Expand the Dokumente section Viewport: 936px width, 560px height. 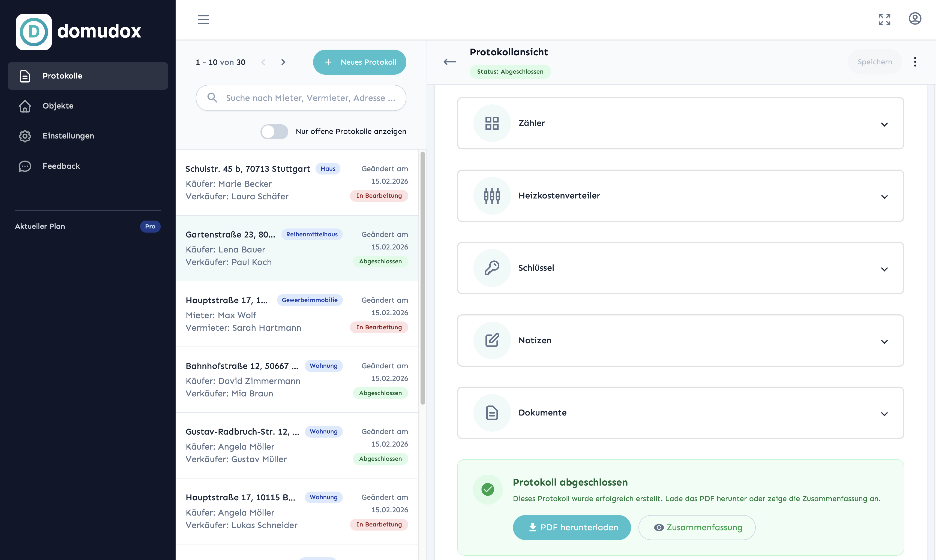click(884, 414)
